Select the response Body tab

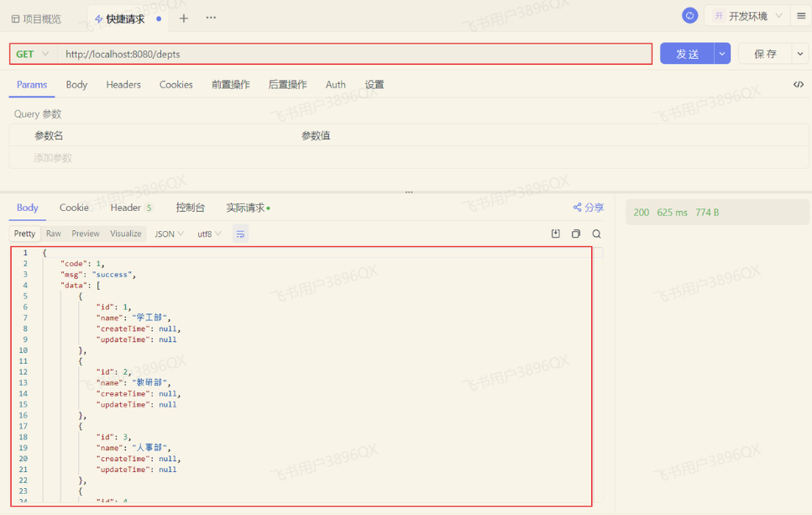click(28, 208)
